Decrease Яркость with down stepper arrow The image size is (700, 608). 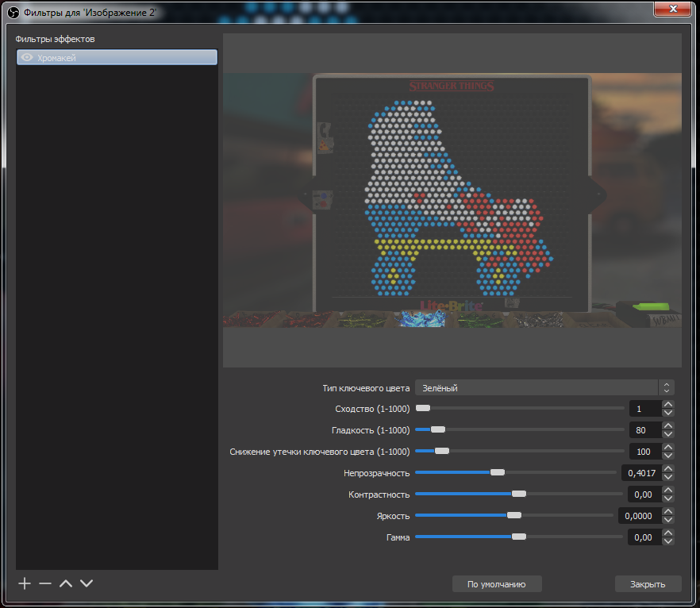click(x=668, y=520)
